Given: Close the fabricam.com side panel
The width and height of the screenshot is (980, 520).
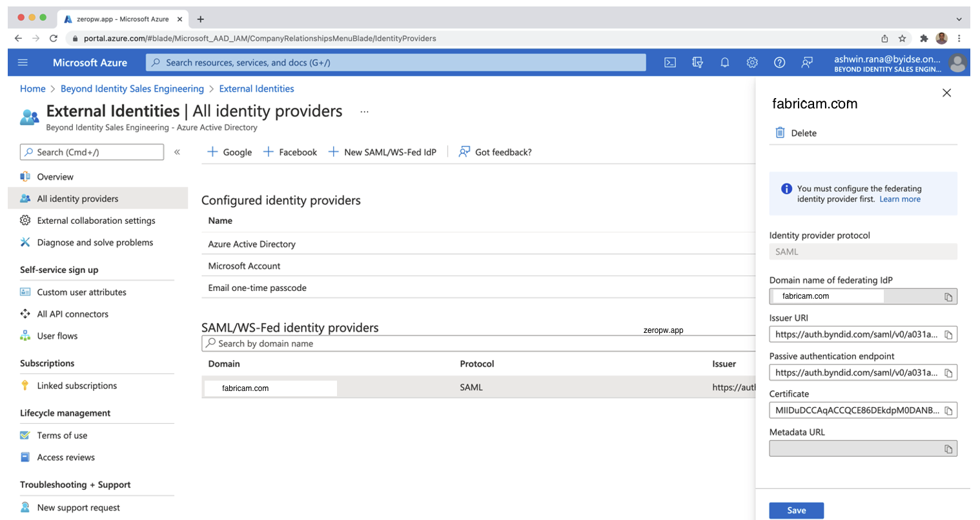Looking at the screenshot, I should click(946, 93).
